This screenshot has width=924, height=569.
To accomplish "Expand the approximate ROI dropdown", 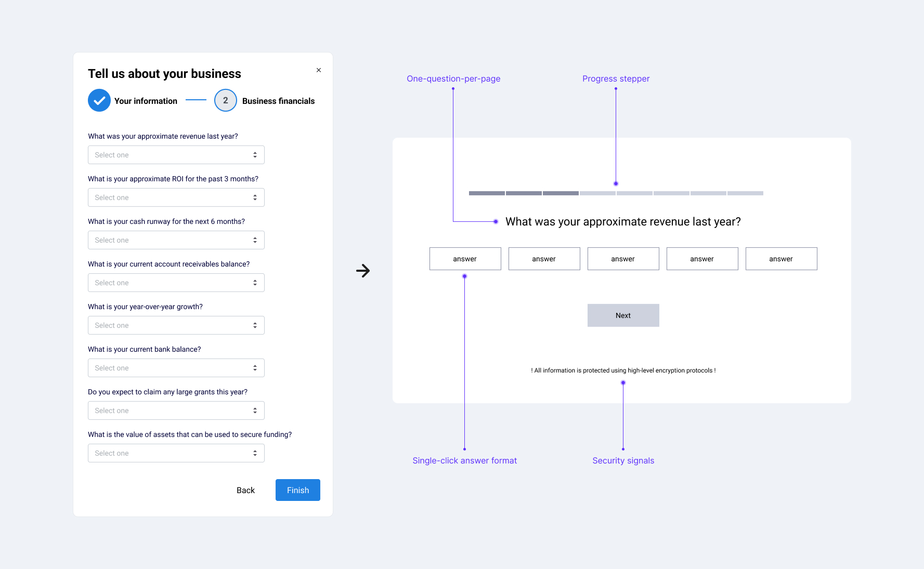I will point(176,197).
